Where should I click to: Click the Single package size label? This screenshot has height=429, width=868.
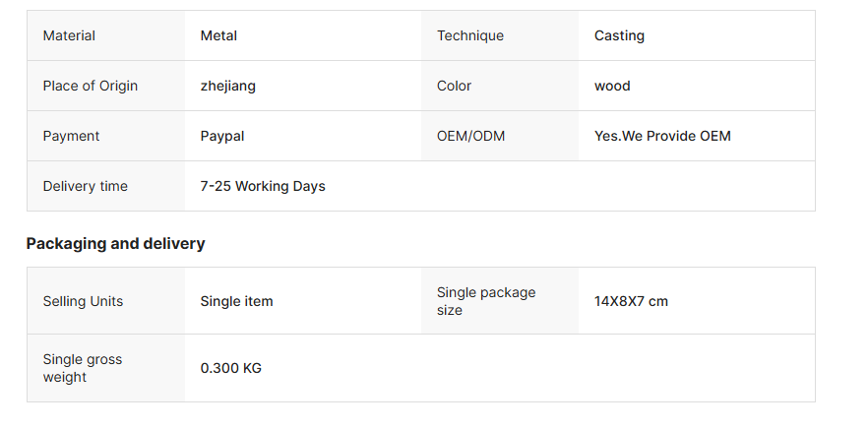[x=486, y=301]
